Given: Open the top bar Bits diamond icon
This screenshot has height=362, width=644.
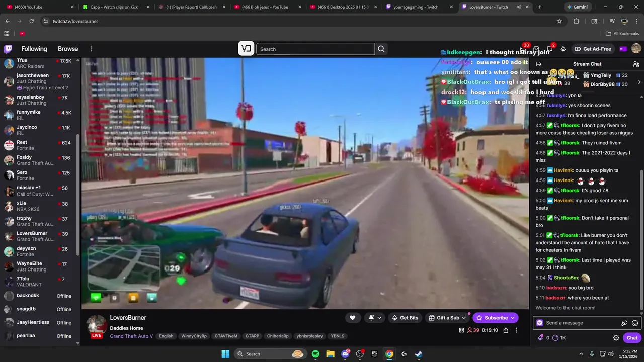Looking at the screenshot, I should [563, 49].
